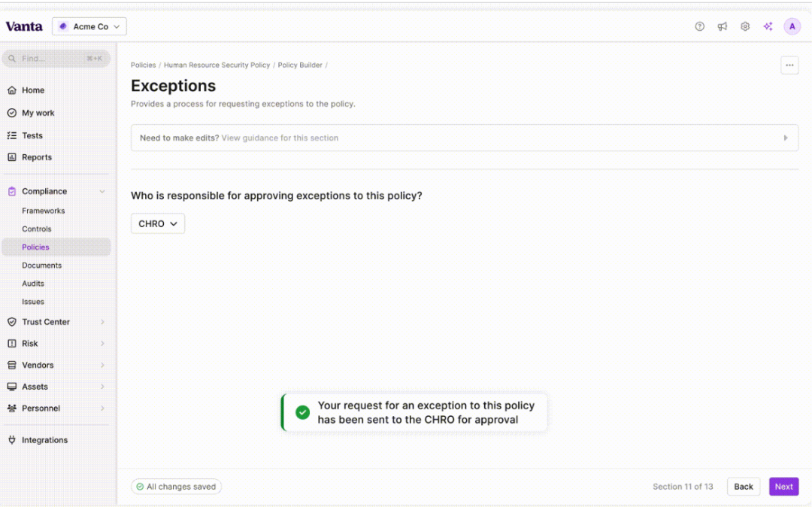This screenshot has height=507, width=812.
Task: Open Integrations in the sidebar
Action: [x=44, y=440]
